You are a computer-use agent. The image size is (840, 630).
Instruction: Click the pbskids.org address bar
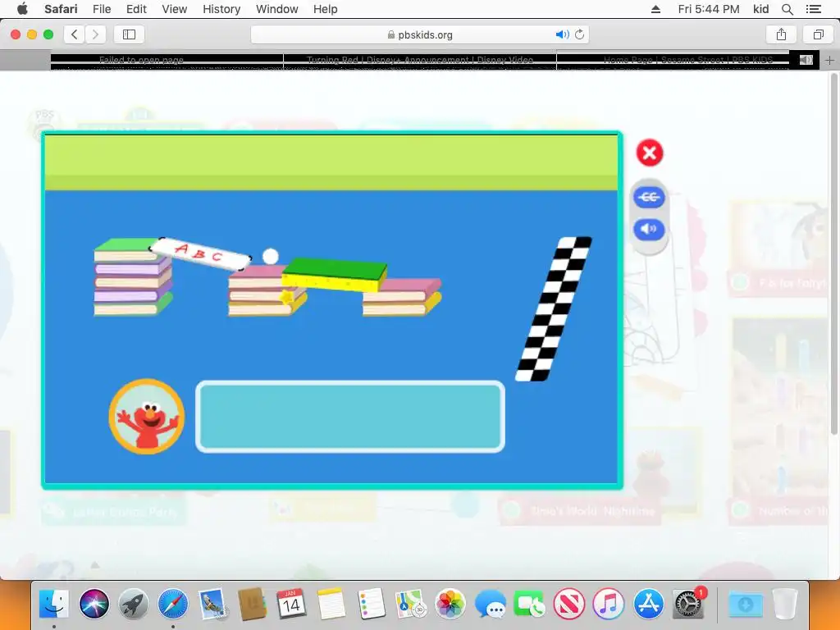click(x=420, y=34)
